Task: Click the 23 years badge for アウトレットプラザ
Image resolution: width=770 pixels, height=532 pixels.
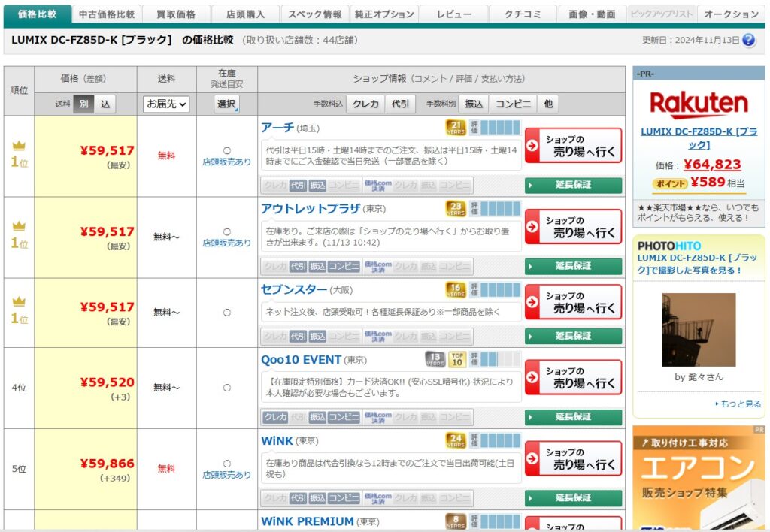Action: pos(456,209)
